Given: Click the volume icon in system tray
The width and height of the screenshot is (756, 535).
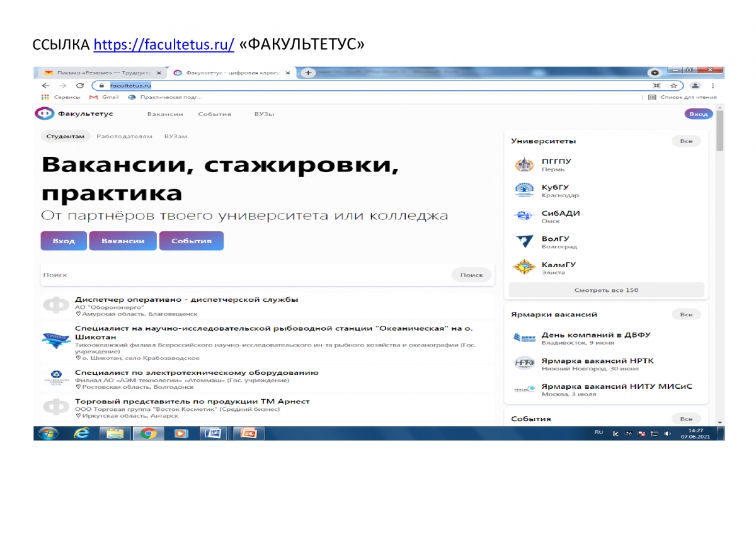Looking at the screenshot, I should click(668, 434).
